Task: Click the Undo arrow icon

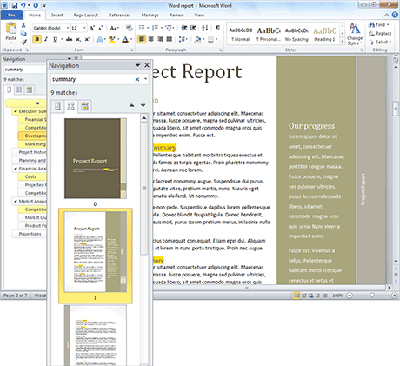Action: (x=23, y=6)
